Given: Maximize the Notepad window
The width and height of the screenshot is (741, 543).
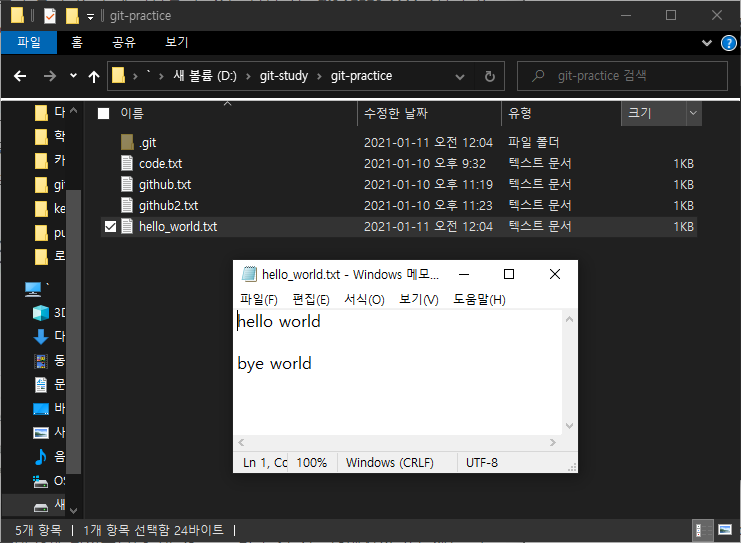Looking at the screenshot, I should (x=508, y=274).
